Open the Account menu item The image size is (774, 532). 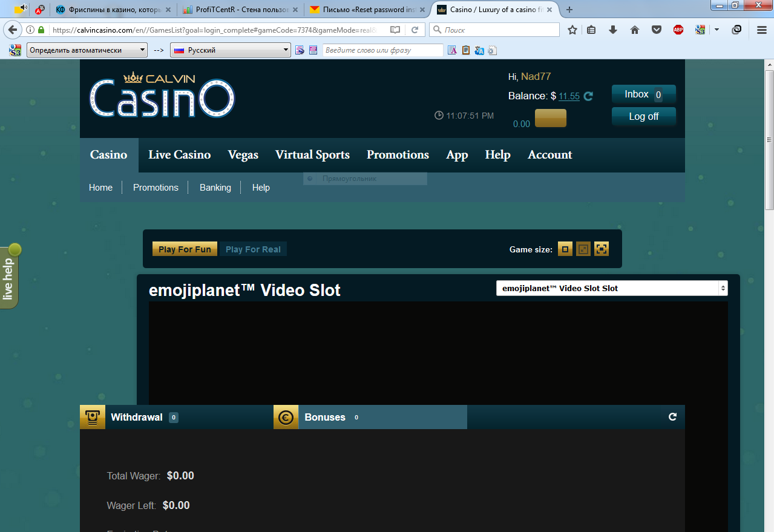click(x=549, y=155)
